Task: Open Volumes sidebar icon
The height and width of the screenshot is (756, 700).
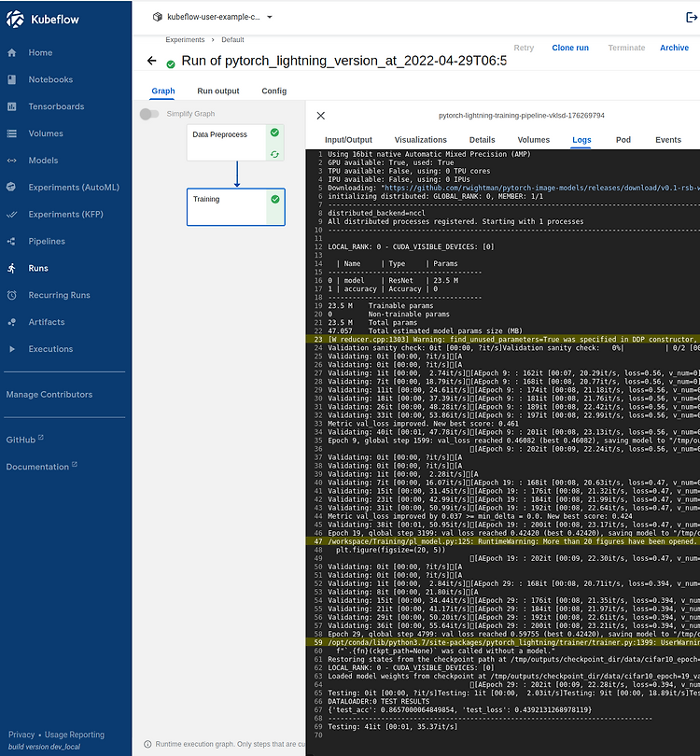Action: click(x=12, y=133)
